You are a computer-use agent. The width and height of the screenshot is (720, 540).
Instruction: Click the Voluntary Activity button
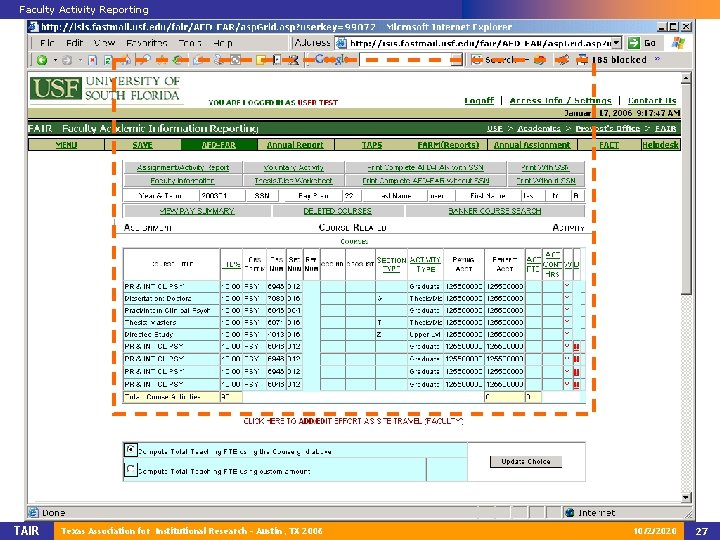click(x=293, y=168)
